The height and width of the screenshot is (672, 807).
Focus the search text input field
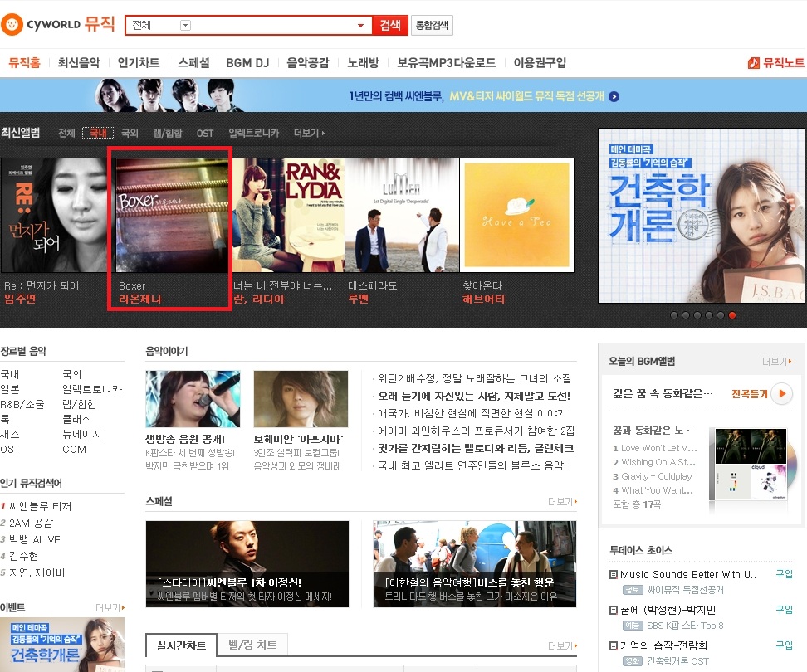pyautogui.click(x=273, y=25)
